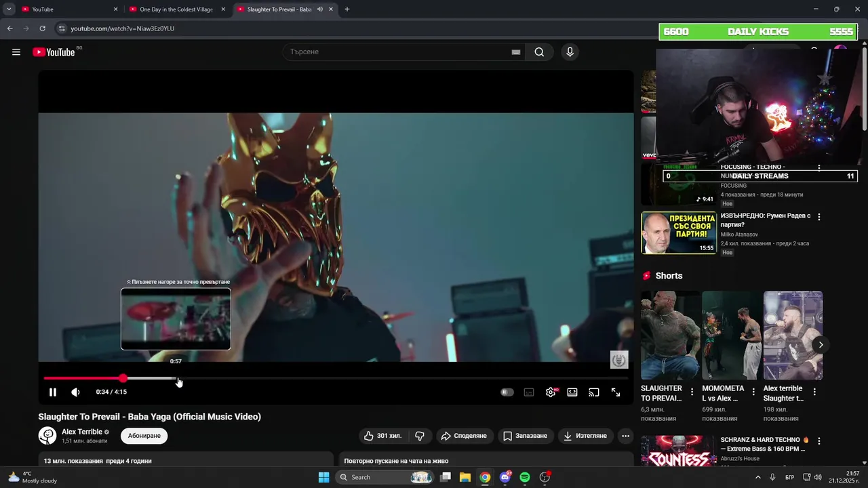
Task: Open a new browser tab
Action: coord(347,9)
